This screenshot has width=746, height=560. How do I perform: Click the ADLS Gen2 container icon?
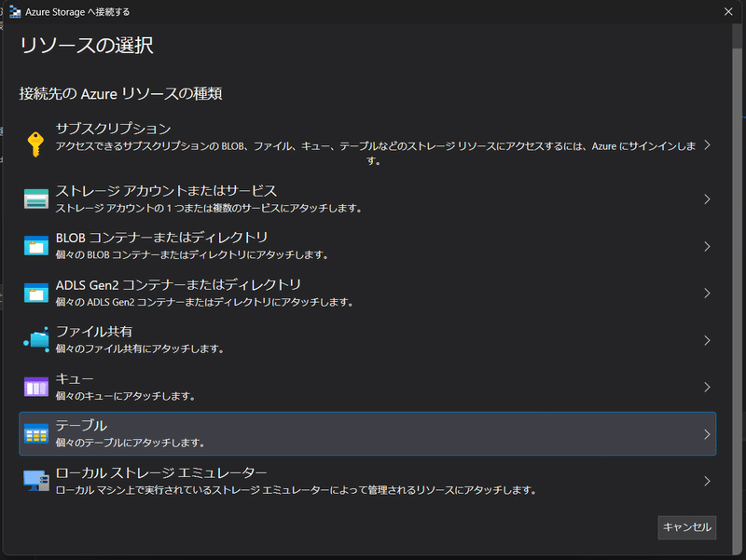point(36,293)
